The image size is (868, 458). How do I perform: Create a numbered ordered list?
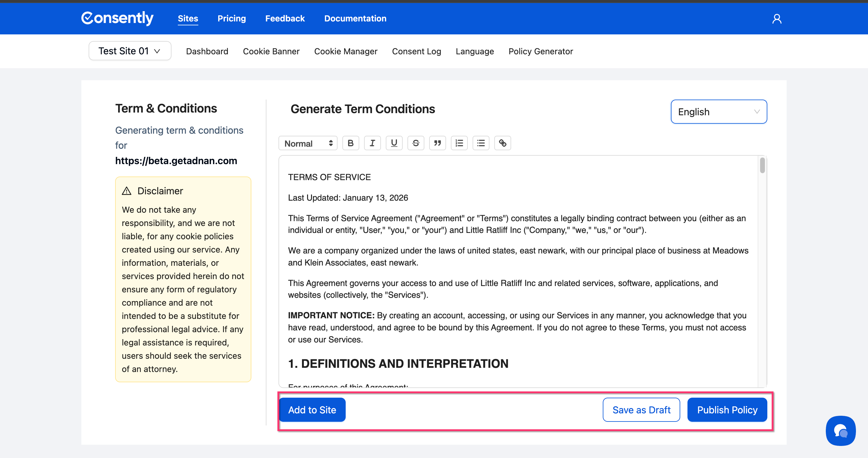[459, 143]
